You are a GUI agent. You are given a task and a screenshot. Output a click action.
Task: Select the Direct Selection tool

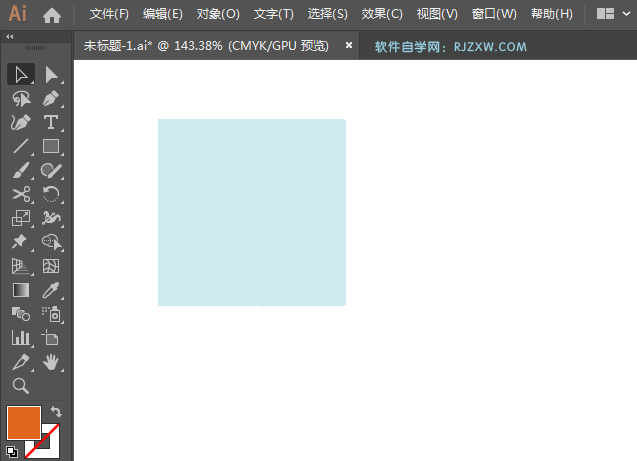[x=51, y=75]
